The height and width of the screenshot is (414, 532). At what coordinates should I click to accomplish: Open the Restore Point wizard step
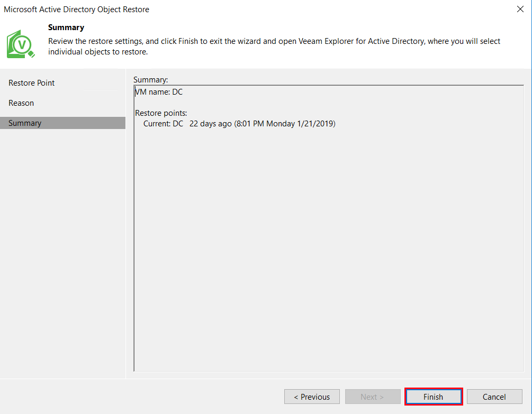32,83
